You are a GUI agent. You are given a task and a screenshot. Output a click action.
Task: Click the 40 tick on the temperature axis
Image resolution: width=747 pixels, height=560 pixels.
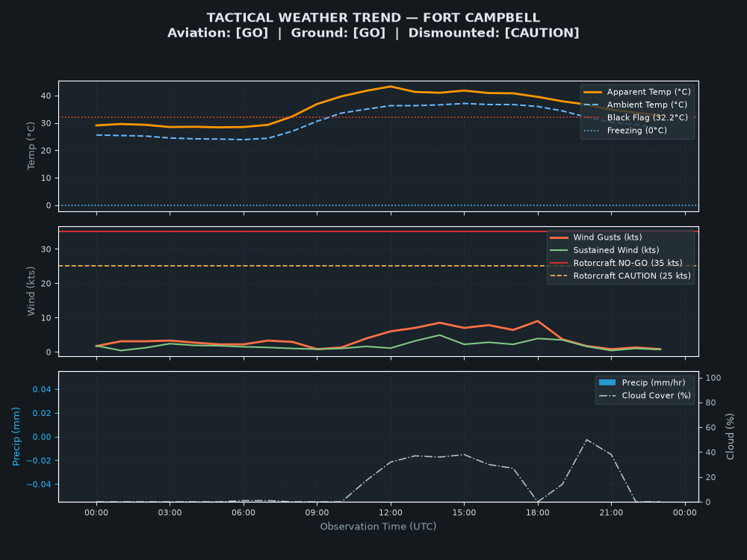pyautogui.click(x=46, y=96)
